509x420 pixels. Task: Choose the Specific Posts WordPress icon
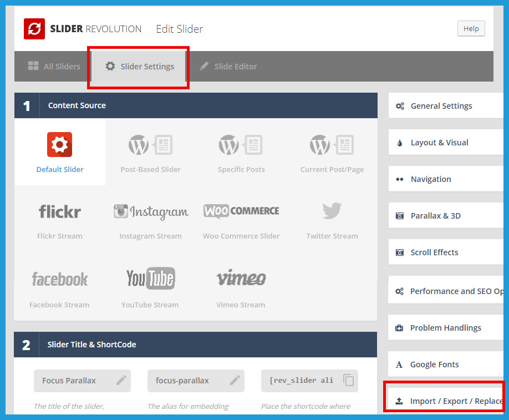click(241, 145)
